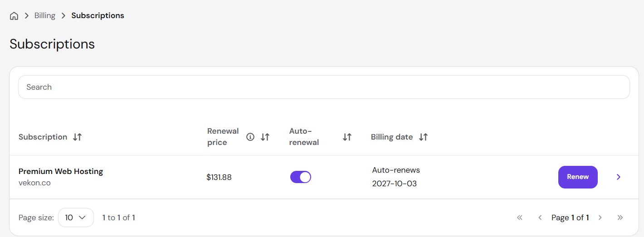The image size is (644, 237).
Task: Go to the home breadcrumb icon
Action: tap(14, 16)
